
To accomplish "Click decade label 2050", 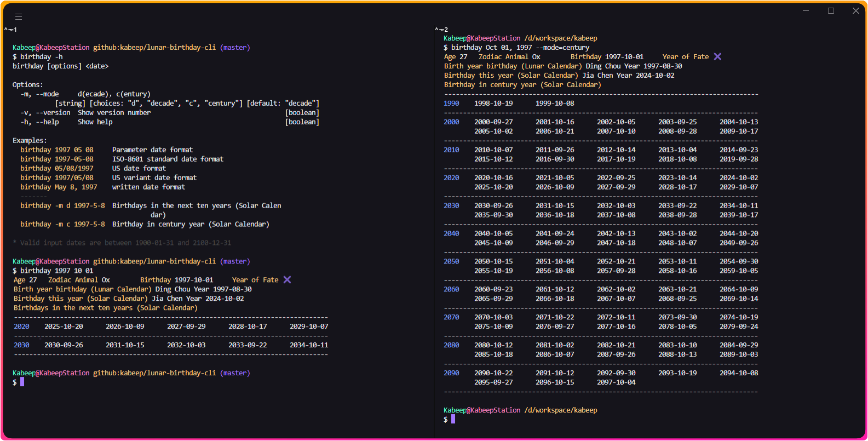I will (x=451, y=262).
